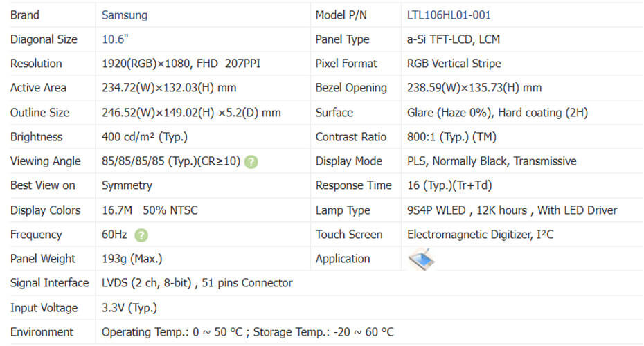Viewport: 644px width, 346px height.
Task: Click the tablet icon in the Application row
Action: [422, 259]
